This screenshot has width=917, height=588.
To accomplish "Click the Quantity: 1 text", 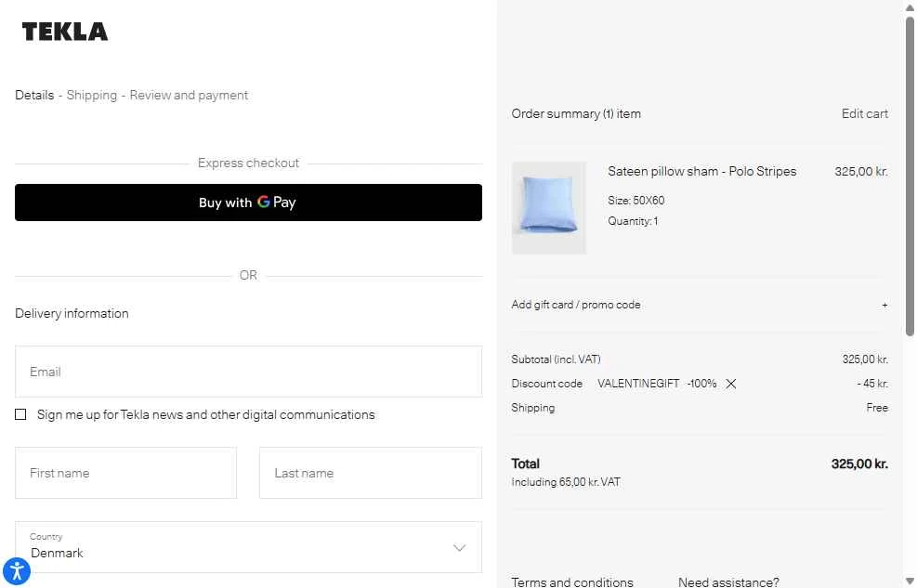I will tap(633, 221).
